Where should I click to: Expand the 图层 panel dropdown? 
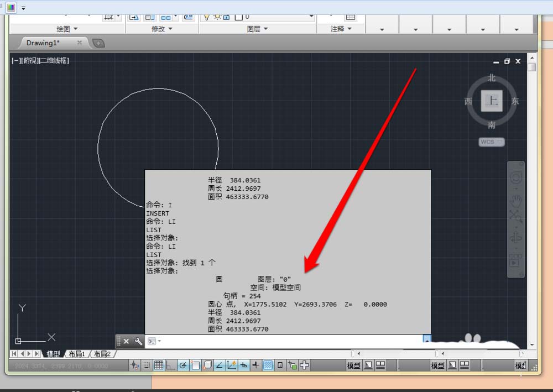(257, 29)
